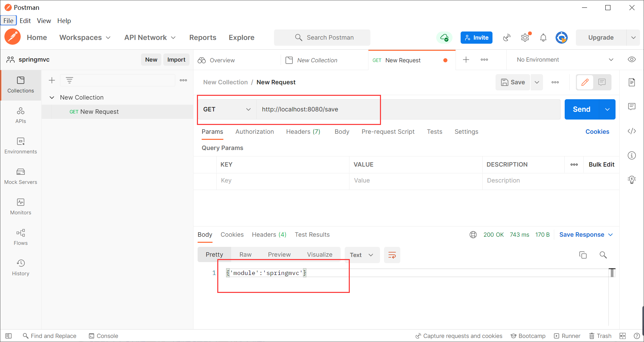Click the request URL field
Screen dimensions: 644x342
tap(408, 109)
